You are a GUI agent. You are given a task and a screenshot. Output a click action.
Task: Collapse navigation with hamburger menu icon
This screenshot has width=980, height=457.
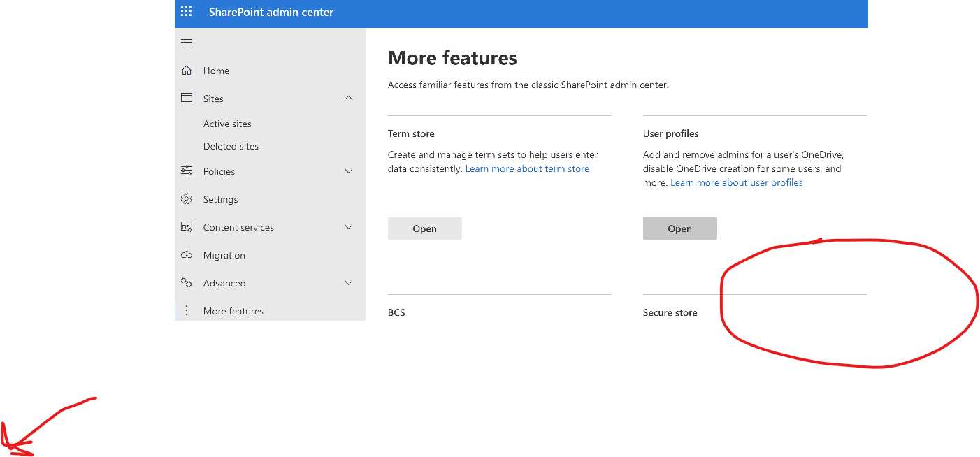(x=187, y=43)
